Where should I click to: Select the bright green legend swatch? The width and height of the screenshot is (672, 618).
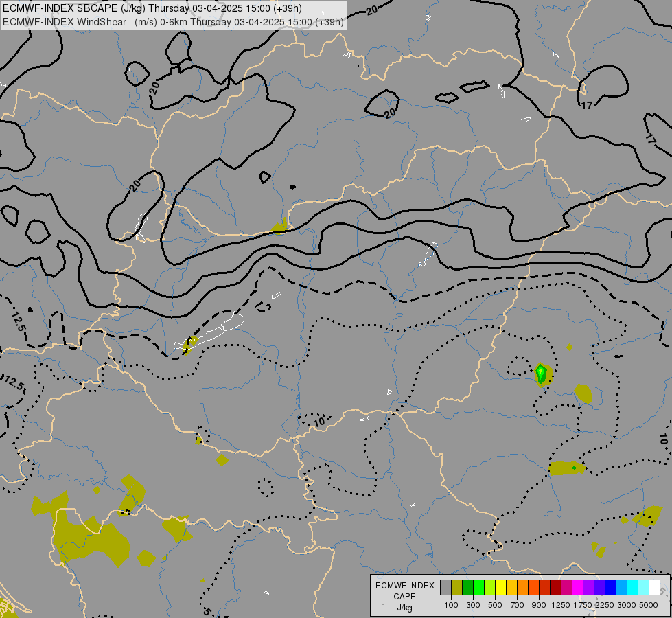click(x=478, y=588)
